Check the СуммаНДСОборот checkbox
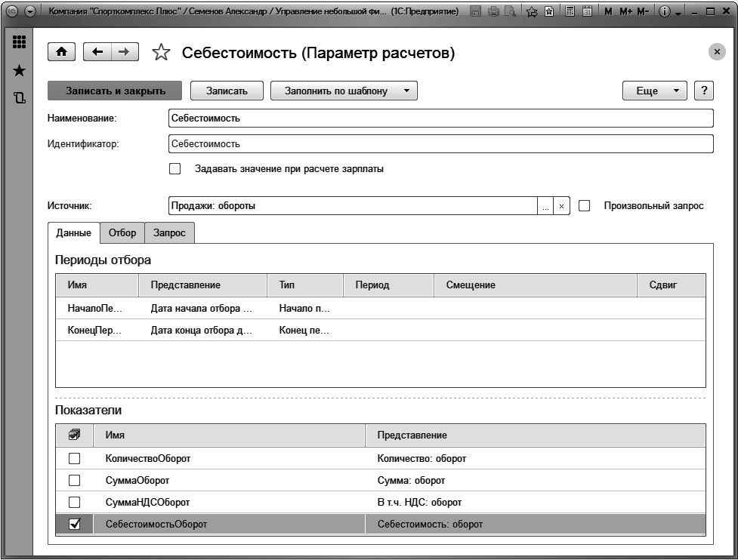The image size is (738, 560). coord(74,502)
